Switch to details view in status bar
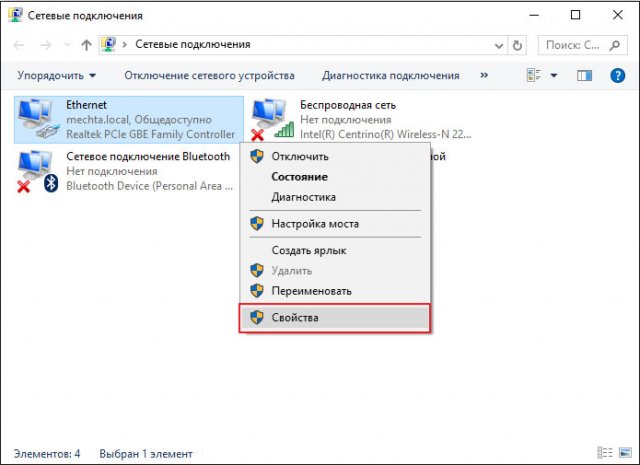This screenshot has height=465, width=640. click(x=605, y=453)
